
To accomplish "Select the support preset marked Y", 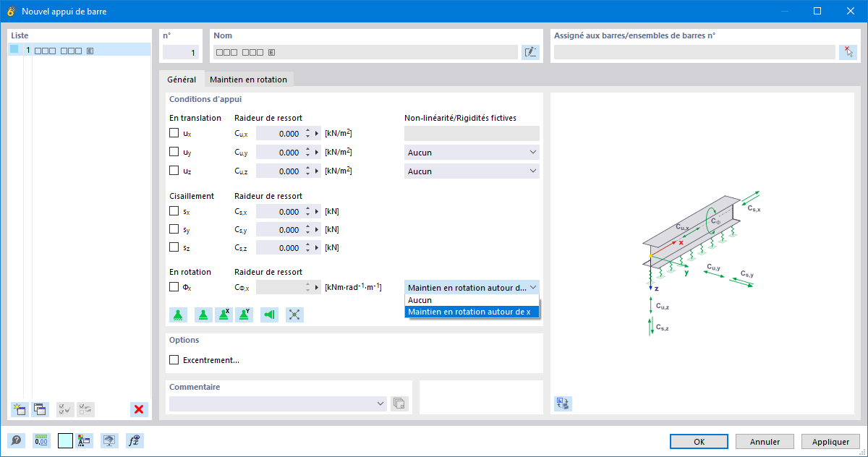I will coord(244,315).
